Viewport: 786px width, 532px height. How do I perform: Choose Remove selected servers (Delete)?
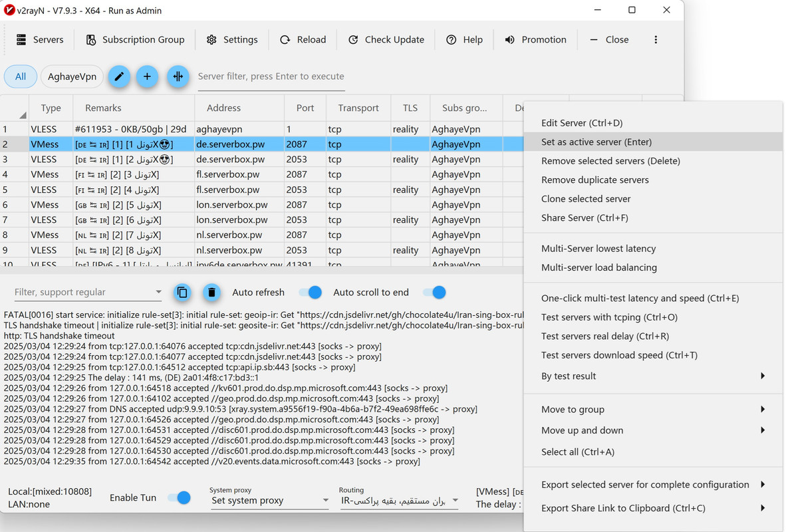coord(653,161)
